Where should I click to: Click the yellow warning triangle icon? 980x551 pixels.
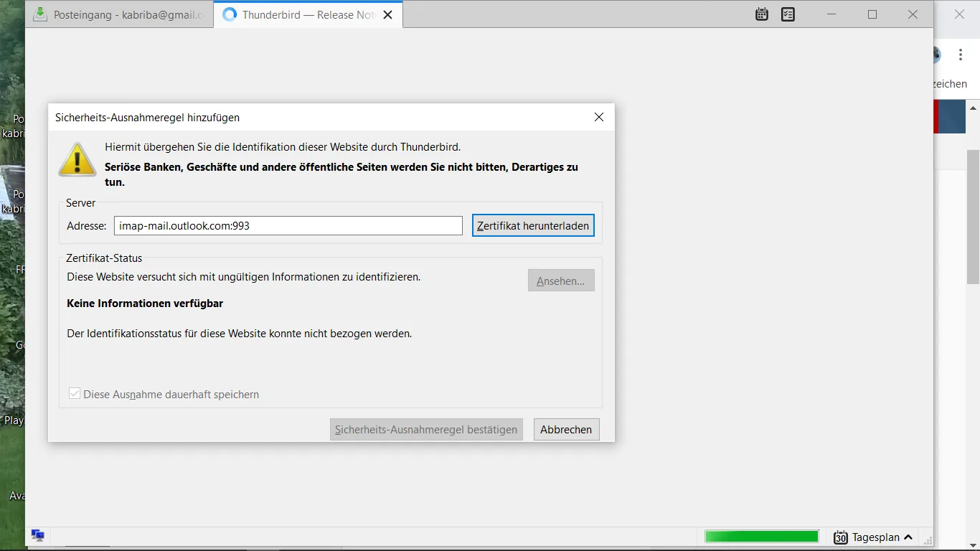pyautogui.click(x=77, y=159)
